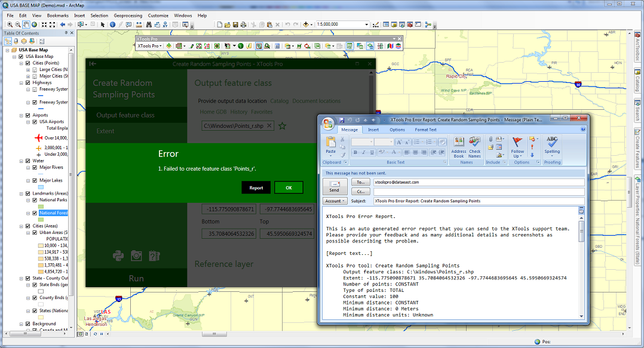Screen dimensions: 644x348
Task: Create new map document icon
Action: tap(220, 24)
